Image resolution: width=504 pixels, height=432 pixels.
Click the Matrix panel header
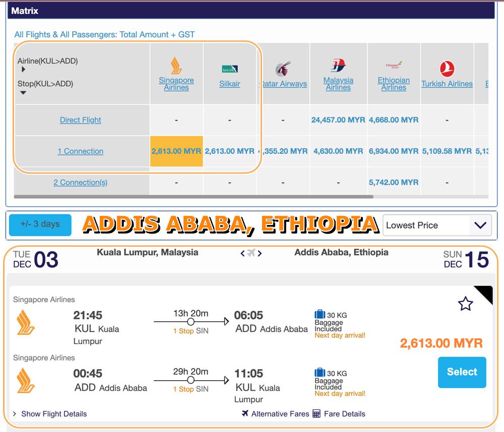click(x=251, y=11)
